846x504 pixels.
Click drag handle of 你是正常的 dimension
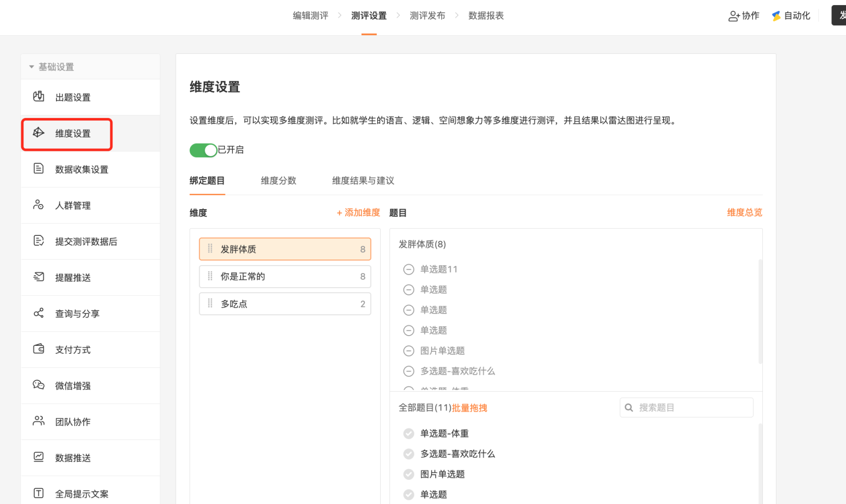(x=210, y=276)
